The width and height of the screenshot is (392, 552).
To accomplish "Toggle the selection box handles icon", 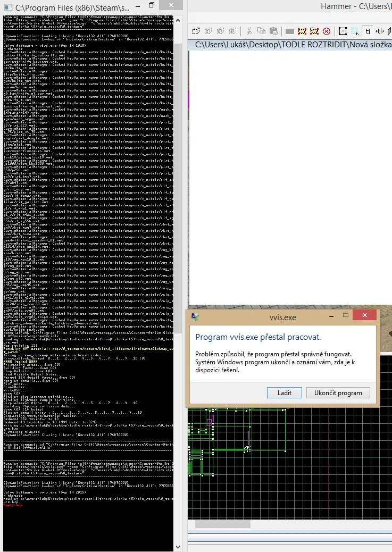I will (343, 31).
